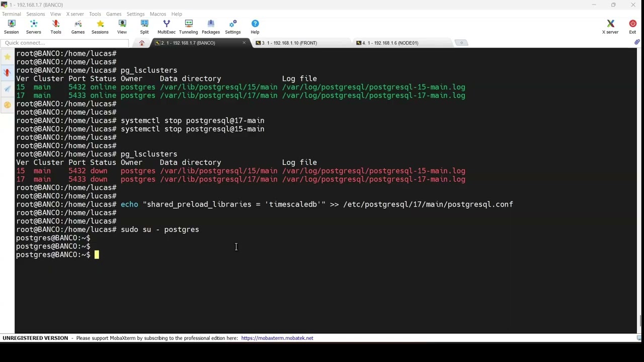This screenshot has height=362, width=644.
Task: Open a new tab with the tab-bar button
Action: pyautogui.click(x=461, y=43)
